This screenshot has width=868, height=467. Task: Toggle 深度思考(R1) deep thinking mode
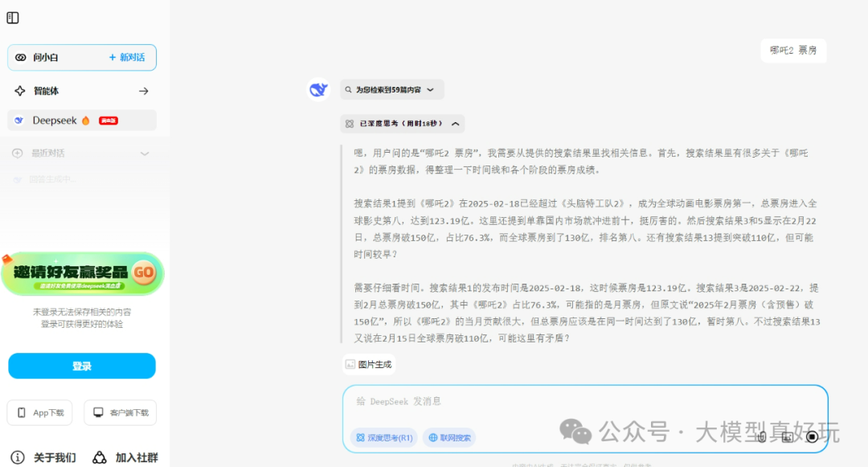(384, 438)
